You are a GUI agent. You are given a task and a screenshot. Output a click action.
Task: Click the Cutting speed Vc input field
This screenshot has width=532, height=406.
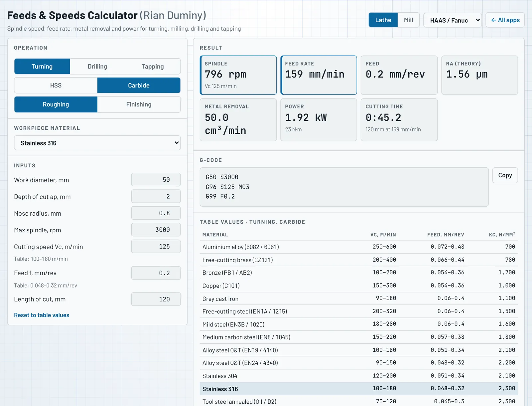click(x=156, y=246)
